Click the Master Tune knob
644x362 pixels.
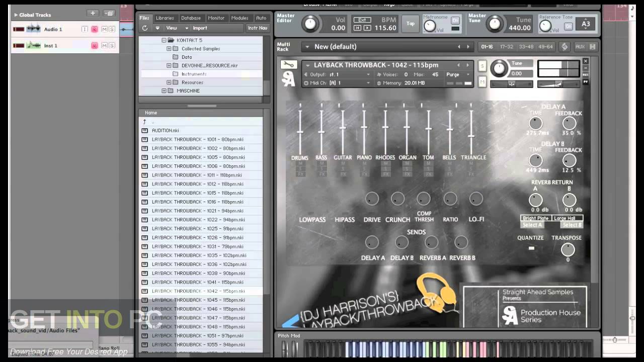click(x=495, y=23)
